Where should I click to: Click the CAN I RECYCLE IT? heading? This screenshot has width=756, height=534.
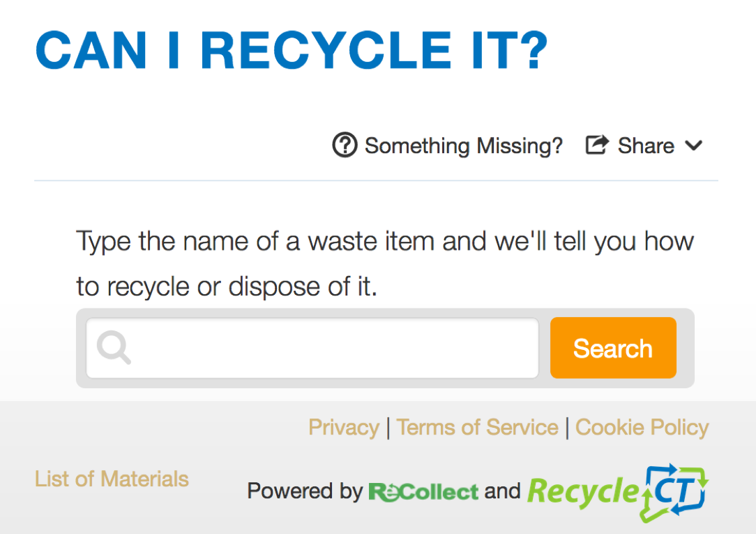292,49
